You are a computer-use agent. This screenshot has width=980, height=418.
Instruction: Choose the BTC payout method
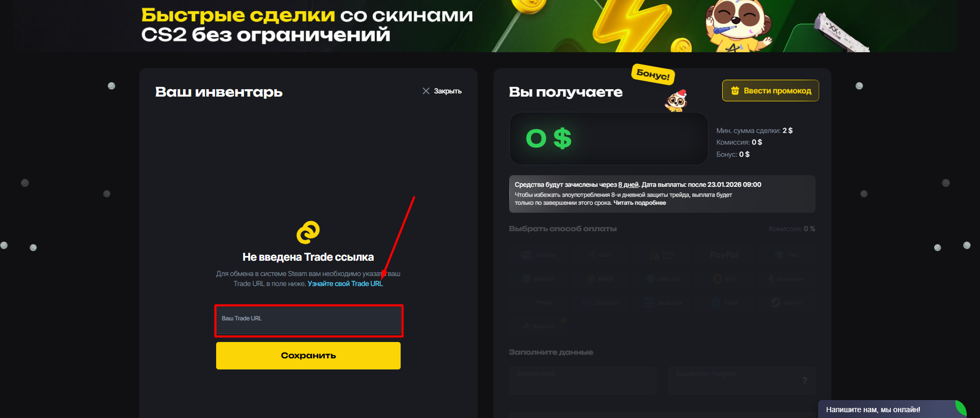pos(724,279)
